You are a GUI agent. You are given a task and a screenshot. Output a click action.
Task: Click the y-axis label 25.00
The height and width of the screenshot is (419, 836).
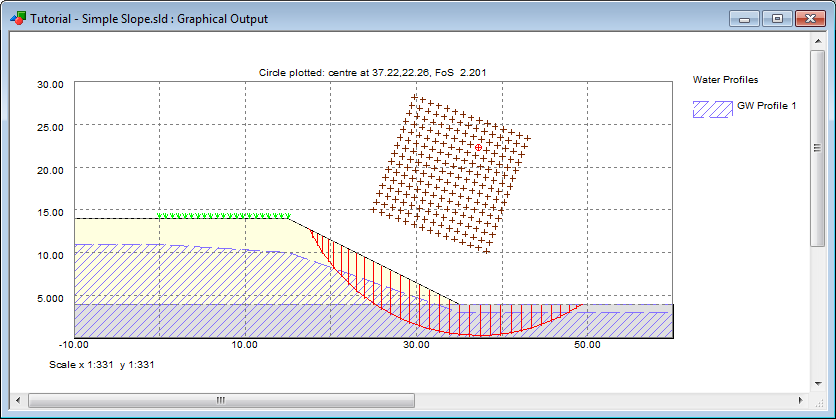coord(50,127)
